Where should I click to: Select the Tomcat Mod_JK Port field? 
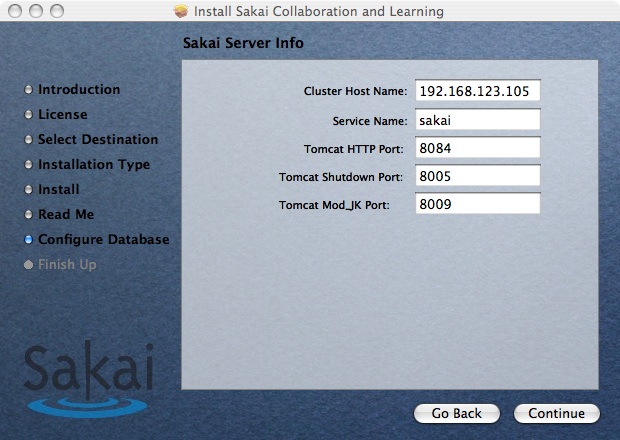point(477,204)
